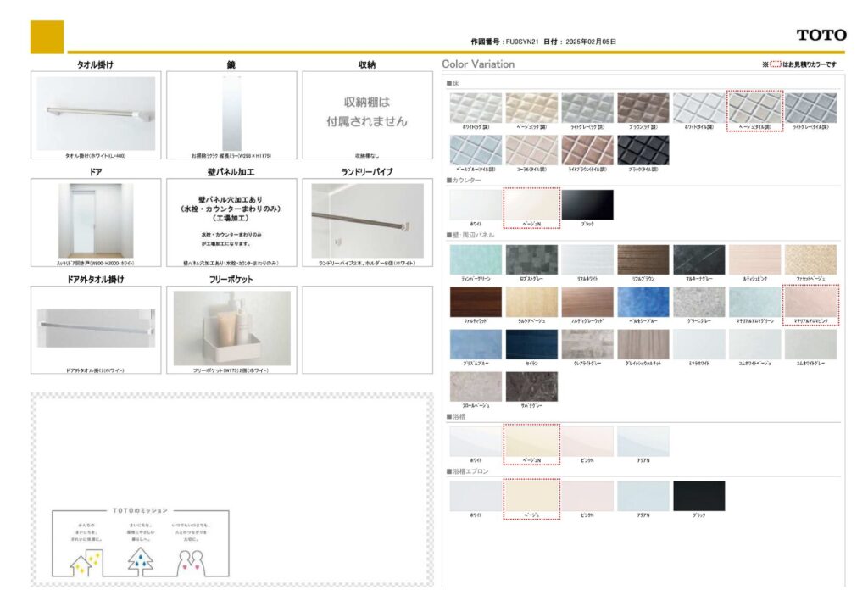Choose the ベルセシーブルー blue wall panel swatch
The height and width of the screenshot is (601, 868).
click(643, 302)
